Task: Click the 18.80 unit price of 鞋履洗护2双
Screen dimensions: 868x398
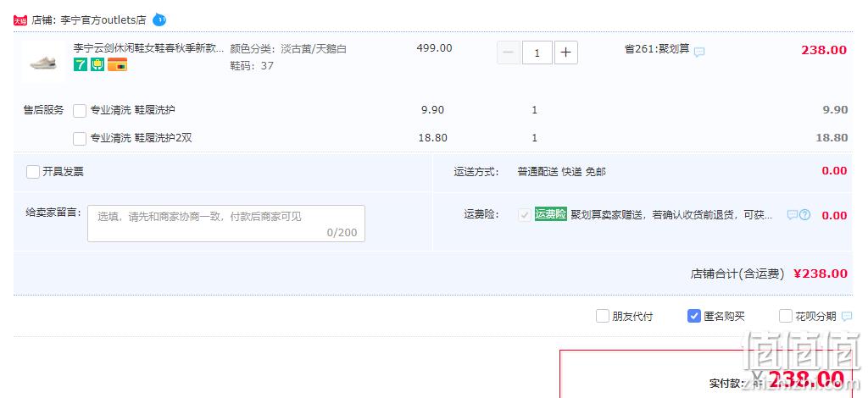Action: 433,138
